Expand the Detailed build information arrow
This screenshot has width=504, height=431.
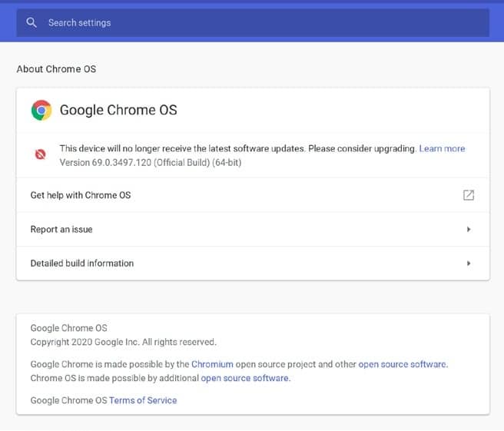[469, 264]
